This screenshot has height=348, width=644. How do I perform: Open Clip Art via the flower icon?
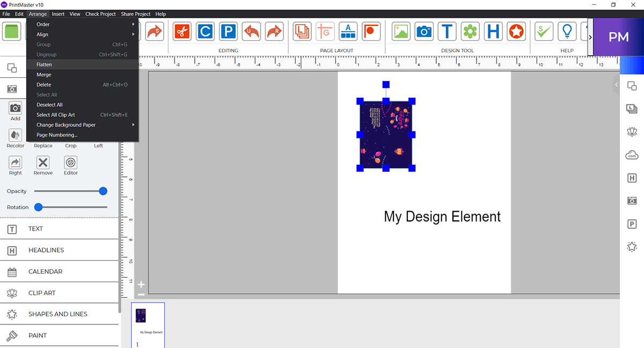[x=470, y=31]
